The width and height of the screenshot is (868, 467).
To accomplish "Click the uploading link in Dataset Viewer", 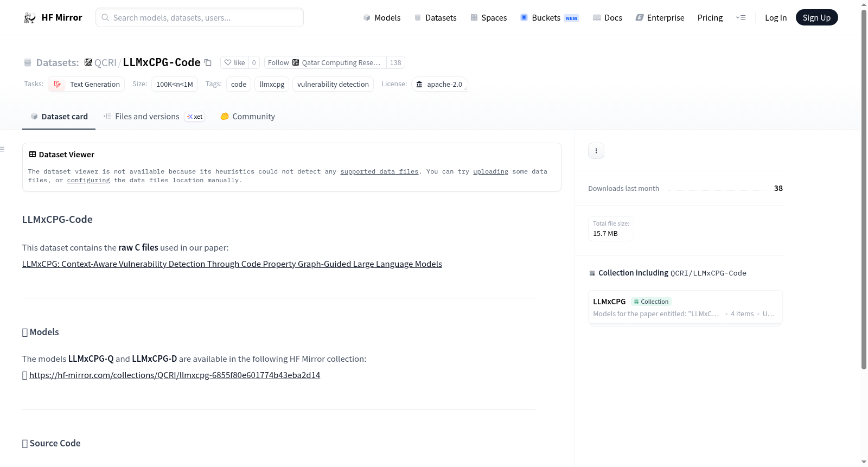I will pos(490,171).
